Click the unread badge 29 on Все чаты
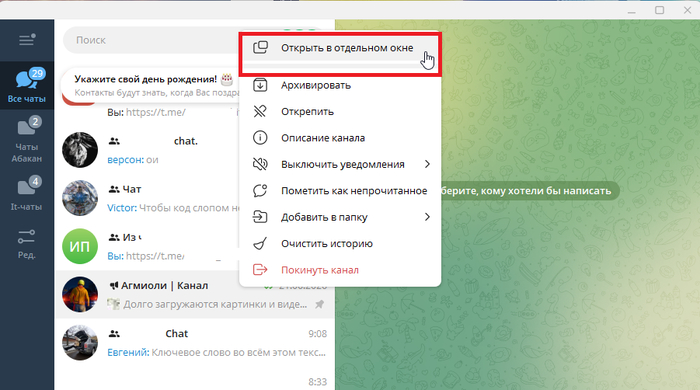This screenshot has width=700, height=390. click(x=37, y=73)
